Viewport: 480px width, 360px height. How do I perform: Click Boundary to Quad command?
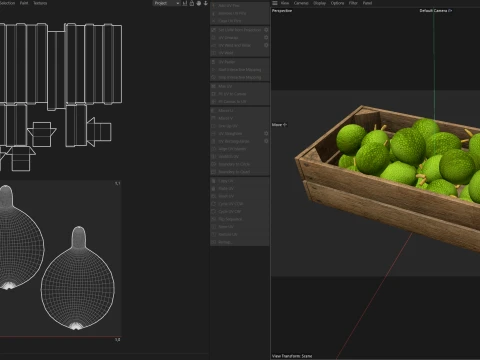point(240,172)
